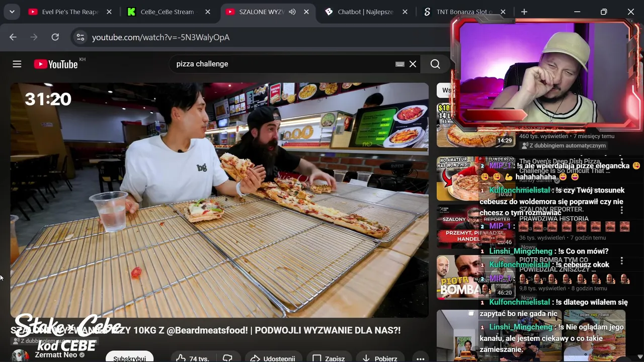The image size is (644, 362).
Task: Open a new browser tab
Action: tap(524, 12)
